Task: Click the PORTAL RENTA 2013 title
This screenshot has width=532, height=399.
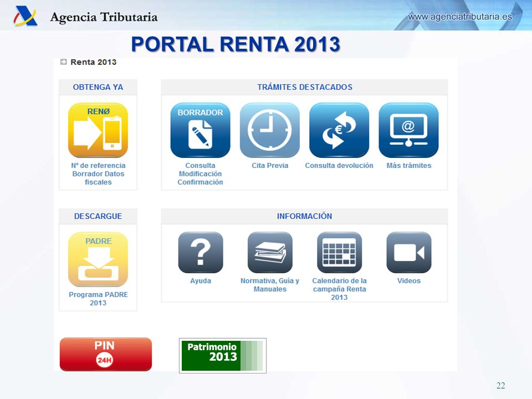Action: 236,44
